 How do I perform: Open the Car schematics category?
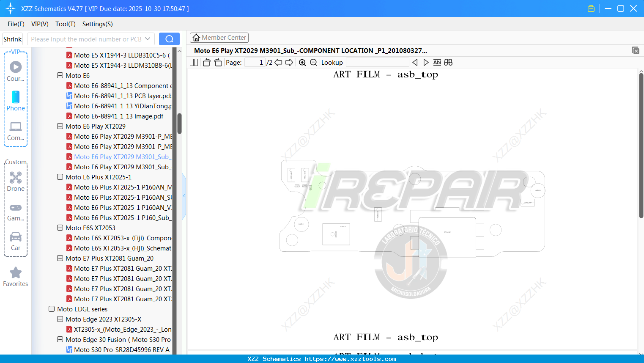15,239
